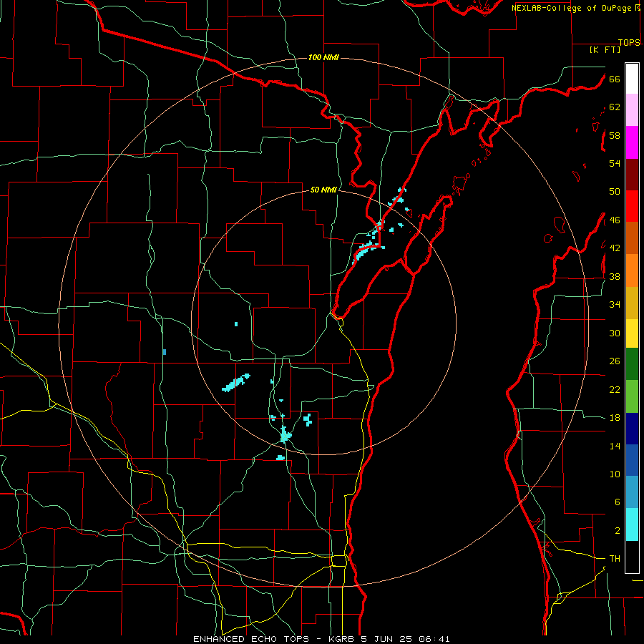The height and width of the screenshot is (644, 644).
Task: Click the cyan 6 K FT swatch
Action: click(x=632, y=525)
